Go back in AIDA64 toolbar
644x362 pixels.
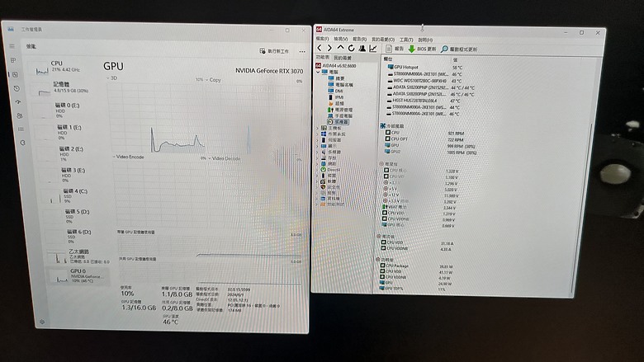tap(320, 49)
